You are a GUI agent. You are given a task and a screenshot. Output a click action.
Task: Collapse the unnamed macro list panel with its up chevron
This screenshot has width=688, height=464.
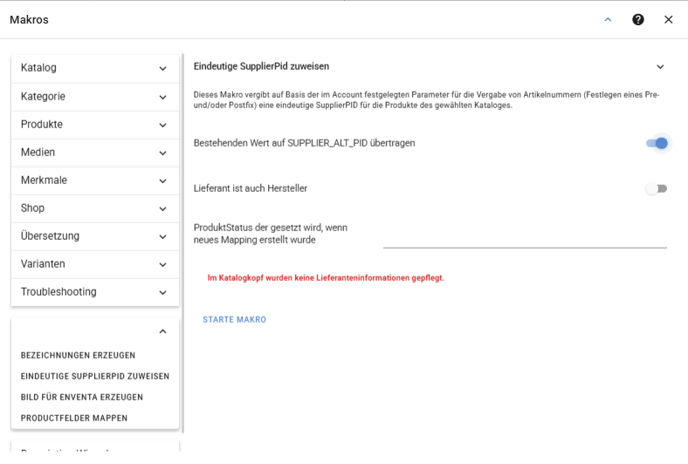(163, 331)
